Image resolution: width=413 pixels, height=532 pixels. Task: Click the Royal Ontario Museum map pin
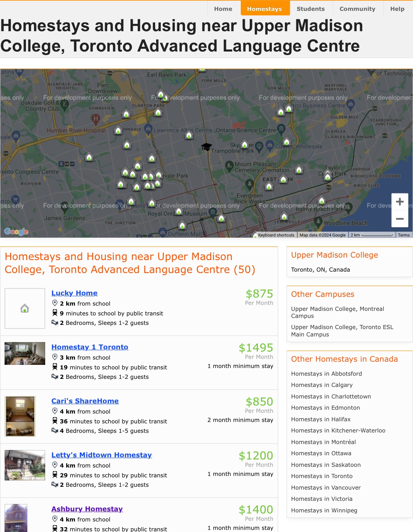click(213, 212)
